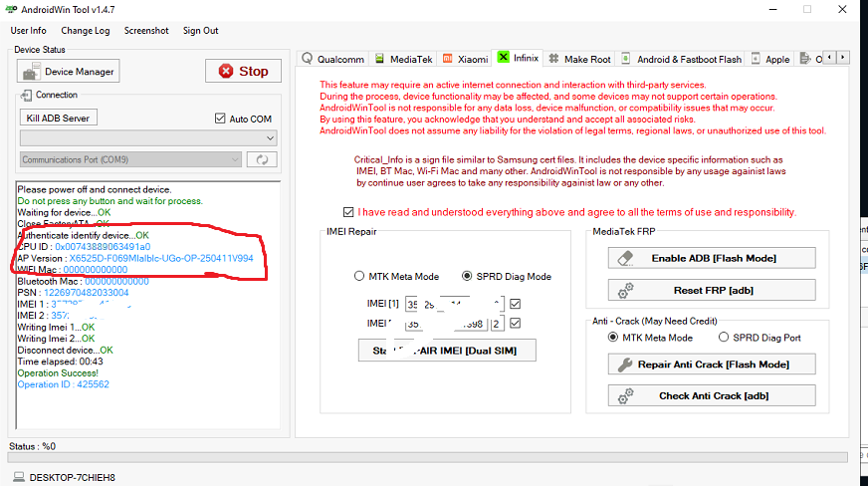Click the 'Status : %0' label
The height and width of the screenshot is (486, 868).
tap(33, 446)
